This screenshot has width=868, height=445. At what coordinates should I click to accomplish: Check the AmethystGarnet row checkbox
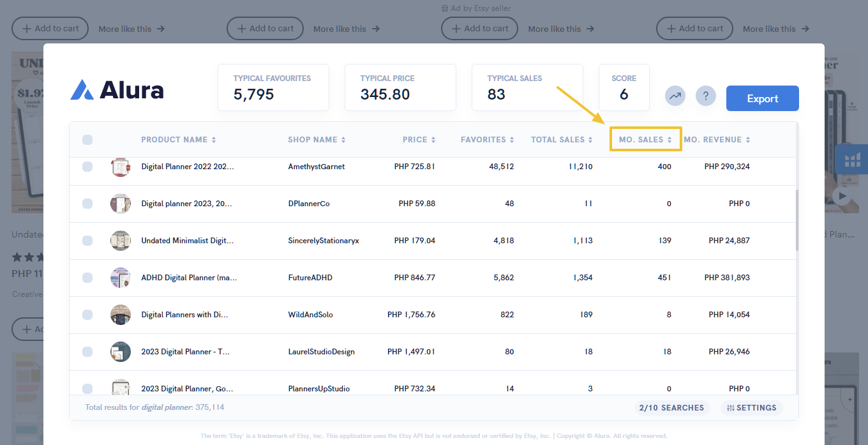tap(87, 167)
